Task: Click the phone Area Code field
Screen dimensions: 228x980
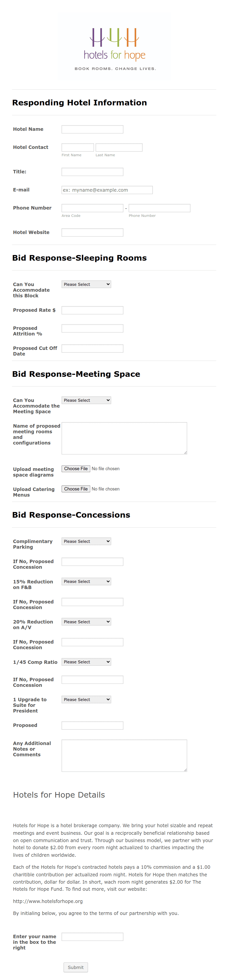Action: pos(92,208)
